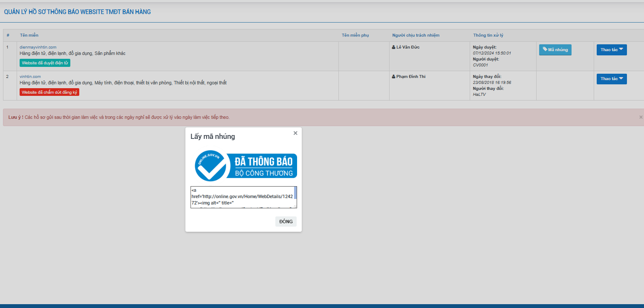Click the Thông tin xử lý column header
The image size is (644, 308).
488,35
